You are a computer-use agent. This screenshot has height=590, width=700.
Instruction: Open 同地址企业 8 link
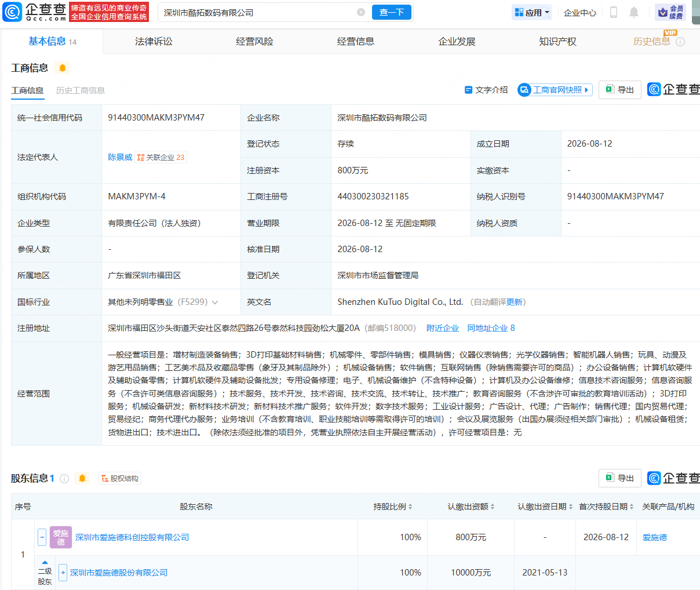tap(491, 328)
